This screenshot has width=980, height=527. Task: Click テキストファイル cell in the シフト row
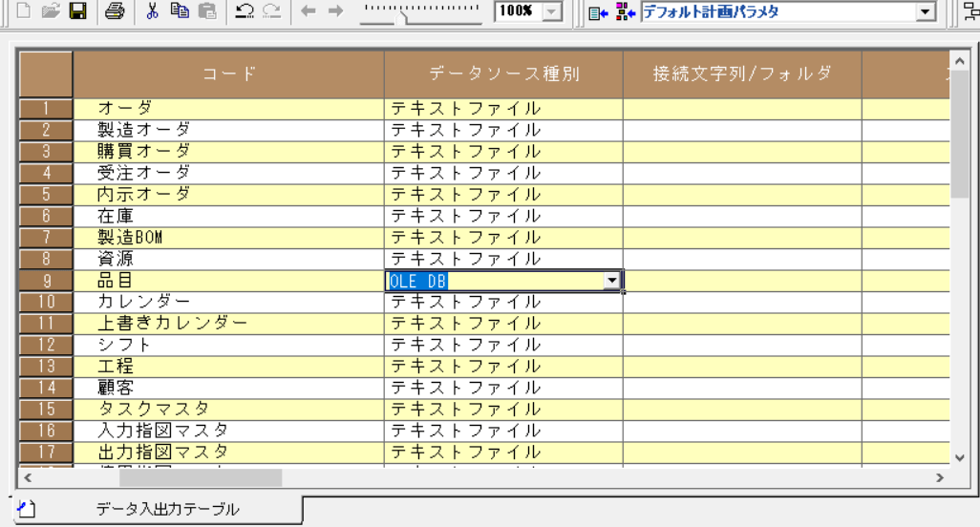point(503,345)
